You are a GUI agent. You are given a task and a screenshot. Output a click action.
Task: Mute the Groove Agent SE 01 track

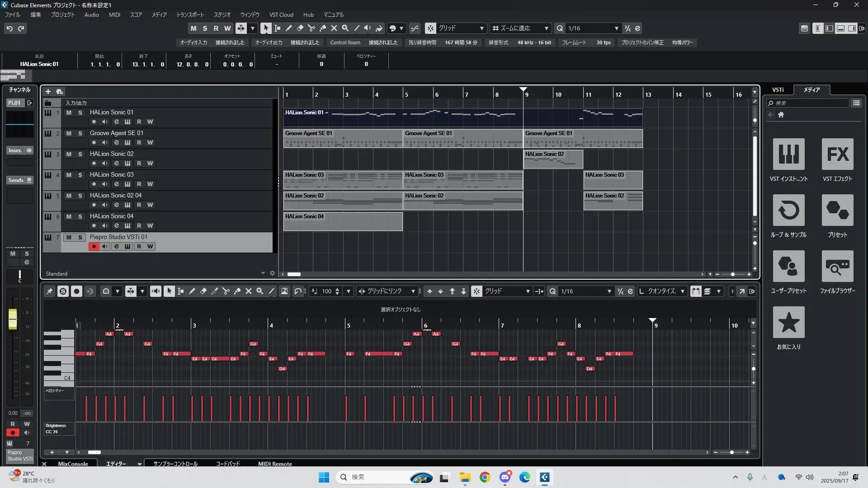(x=69, y=133)
